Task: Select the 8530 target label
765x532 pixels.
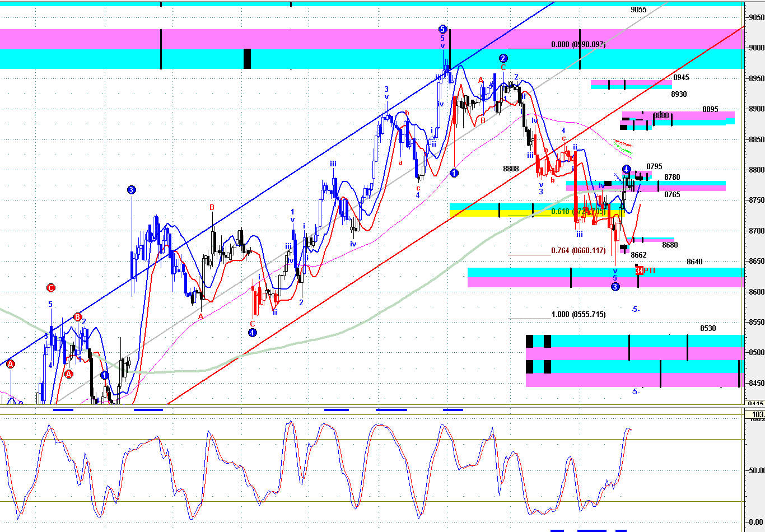Action: coord(708,329)
